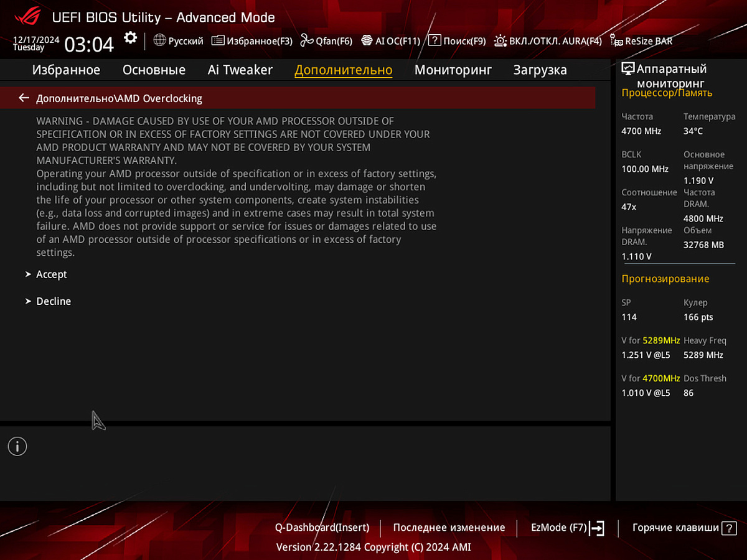Click the core voltage value 1.190 V
This screenshot has width=747, height=560.
tap(698, 180)
